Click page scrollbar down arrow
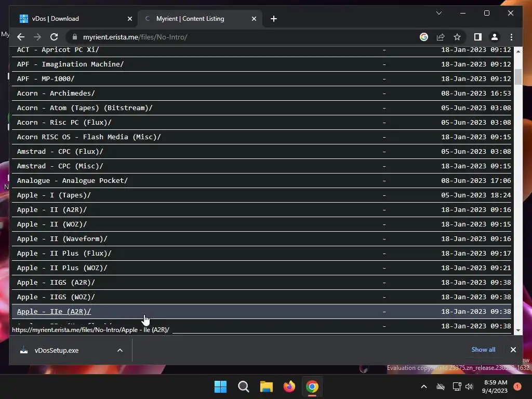The image size is (532, 399). coord(518,330)
